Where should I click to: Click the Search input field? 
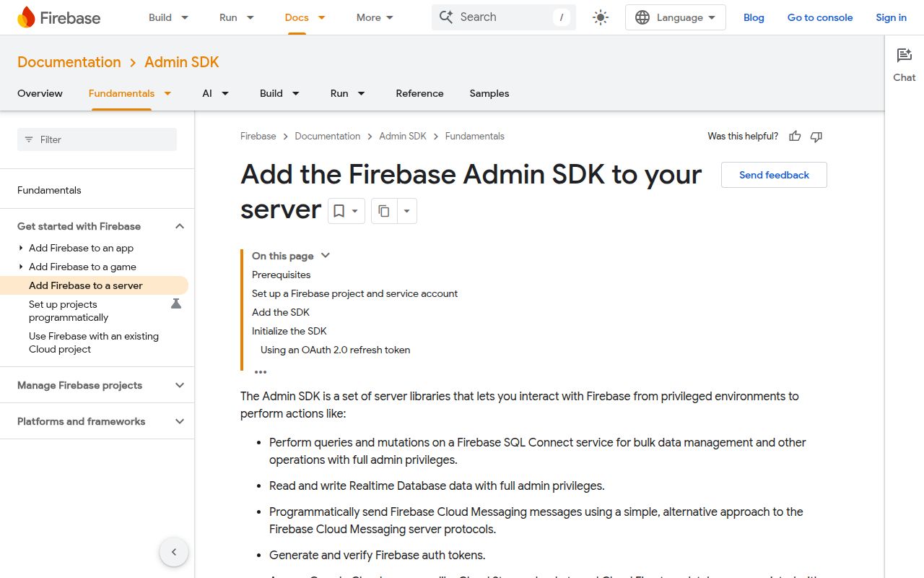(504, 17)
